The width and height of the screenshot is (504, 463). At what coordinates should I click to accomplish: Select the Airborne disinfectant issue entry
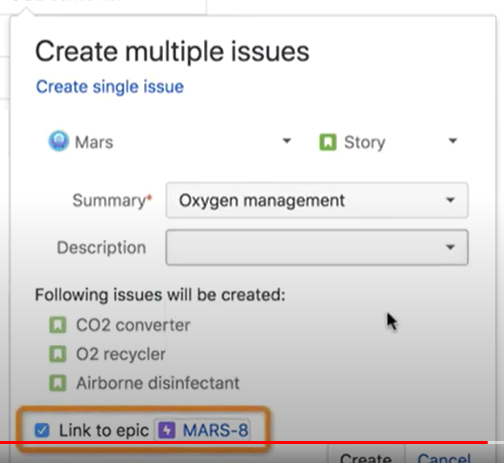click(x=158, y=383)
